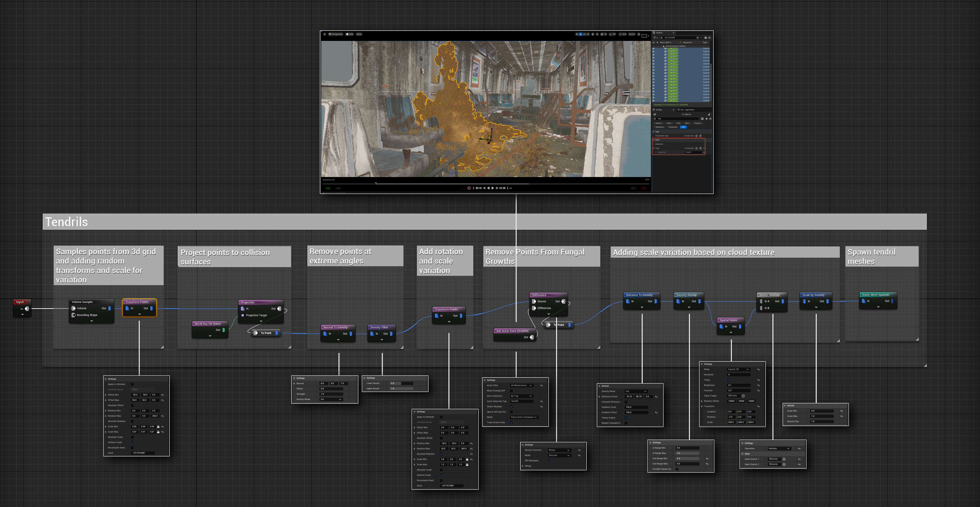Click the General filter button
Image resolution: width=980 pixels, height=507 pixels.
[658, 123]
